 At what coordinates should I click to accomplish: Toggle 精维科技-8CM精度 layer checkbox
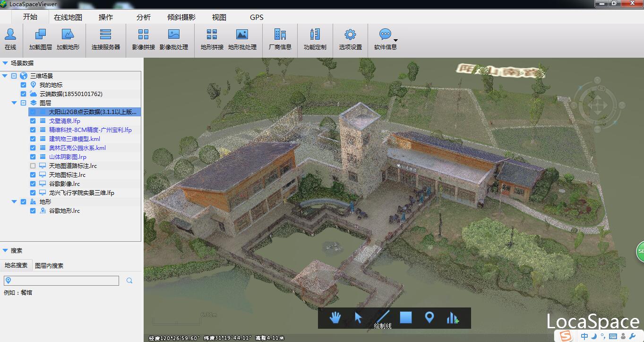coord(33,130)
